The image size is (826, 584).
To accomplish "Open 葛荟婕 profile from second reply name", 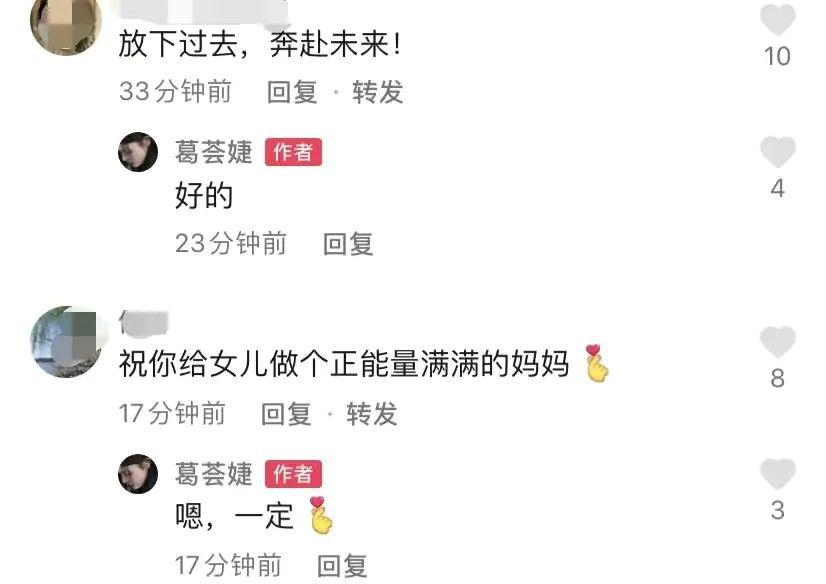I will [x=214, y=474].
